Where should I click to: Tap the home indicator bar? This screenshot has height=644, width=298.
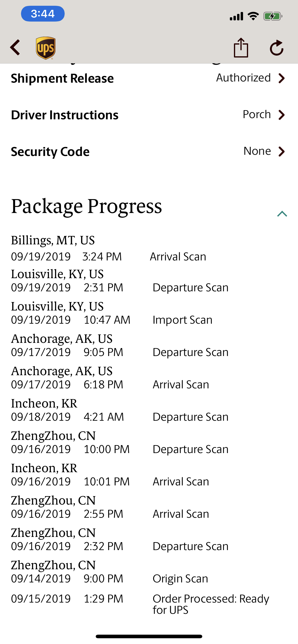(149, 636)
